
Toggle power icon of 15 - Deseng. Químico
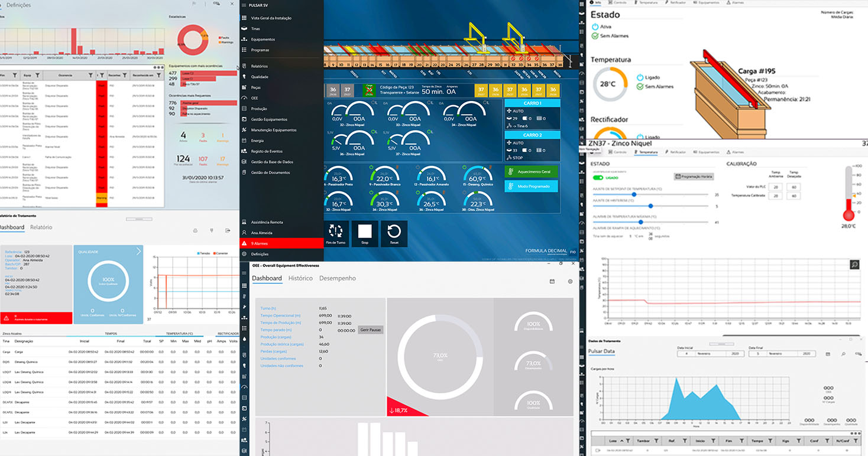click(x=464, y=168)
